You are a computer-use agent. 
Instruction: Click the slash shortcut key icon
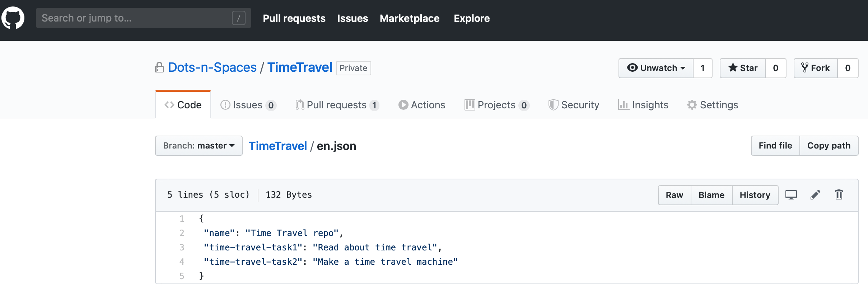coord(238,18)
